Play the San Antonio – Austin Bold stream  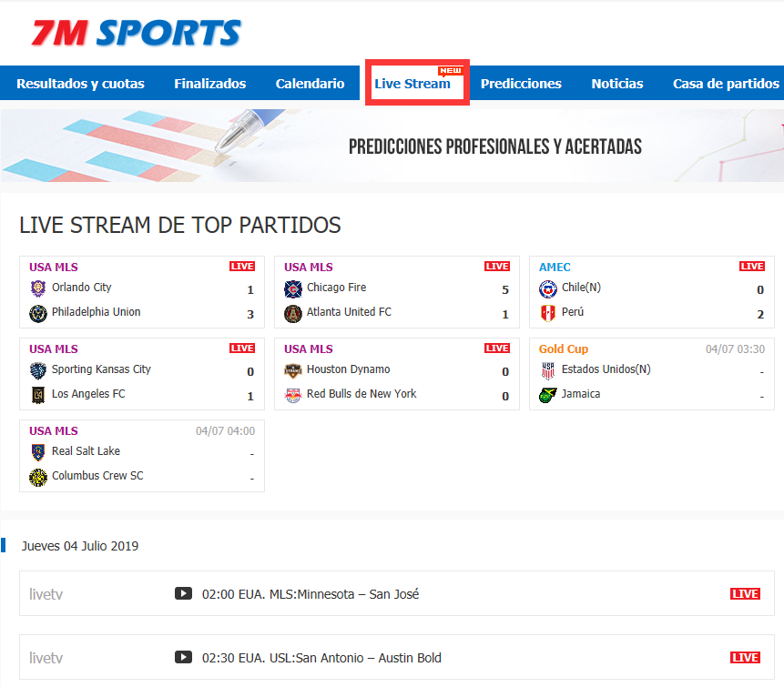[183, 657]
